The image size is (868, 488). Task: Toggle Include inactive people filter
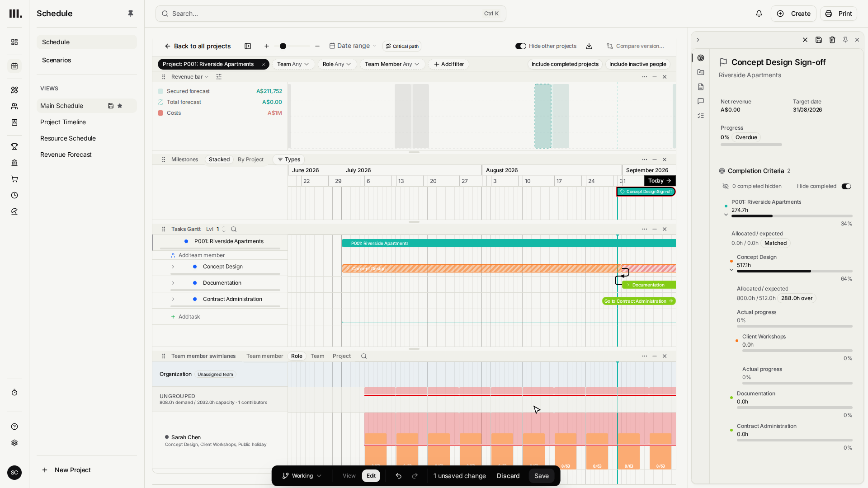tap(638, 64)
